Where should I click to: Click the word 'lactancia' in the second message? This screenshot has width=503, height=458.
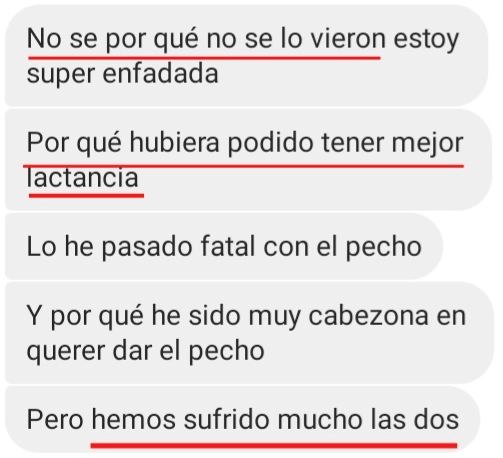pos(82,178)
